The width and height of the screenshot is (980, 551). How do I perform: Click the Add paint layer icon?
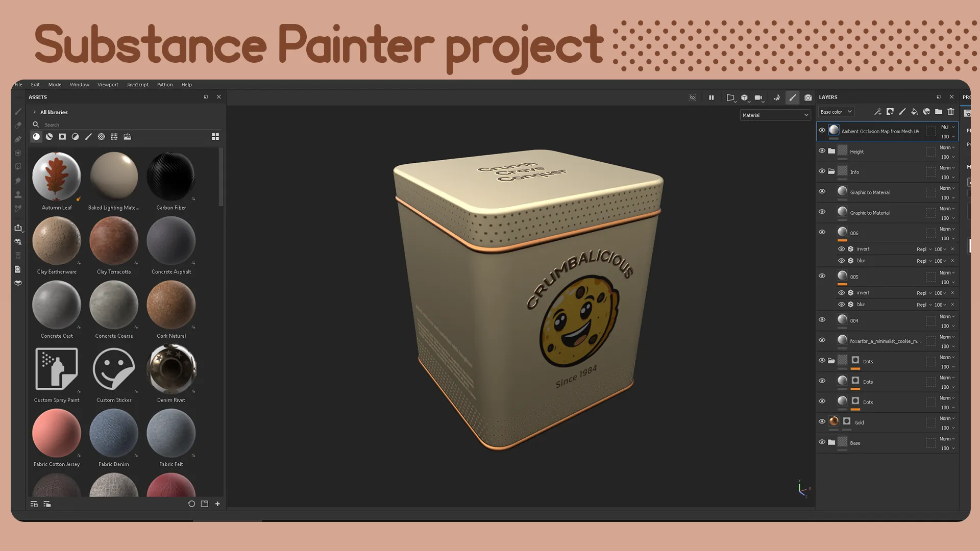[x=902, y=111]
